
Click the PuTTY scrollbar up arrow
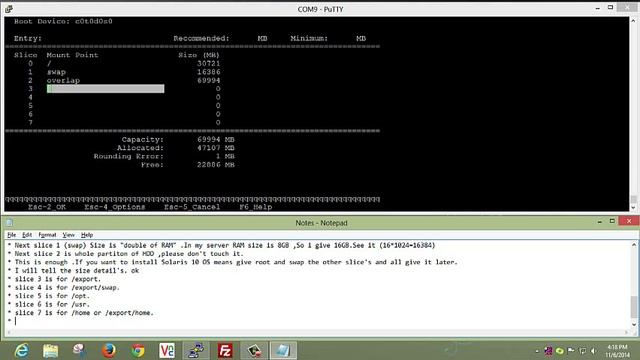633,20
